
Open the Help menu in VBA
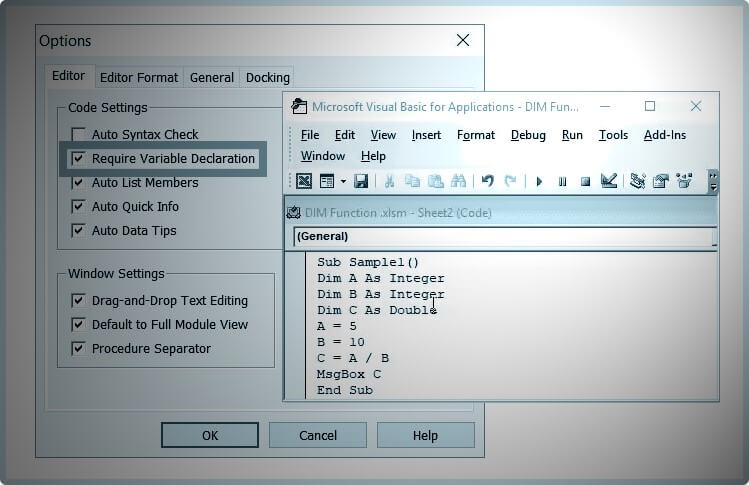coord(373,156)
